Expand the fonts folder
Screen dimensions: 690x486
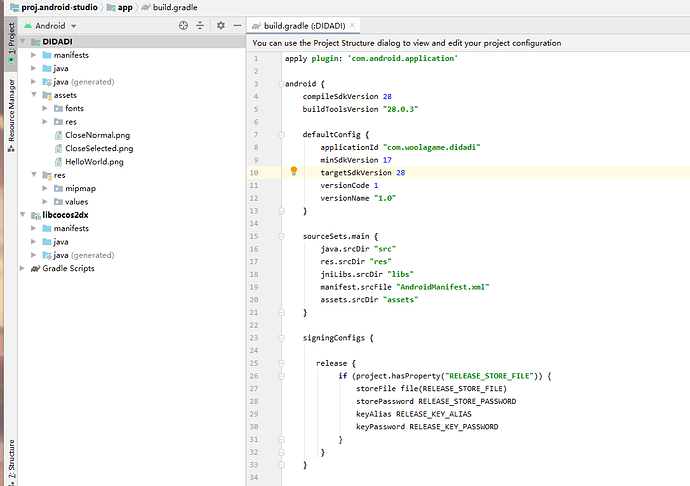click(x=45, y=108)
